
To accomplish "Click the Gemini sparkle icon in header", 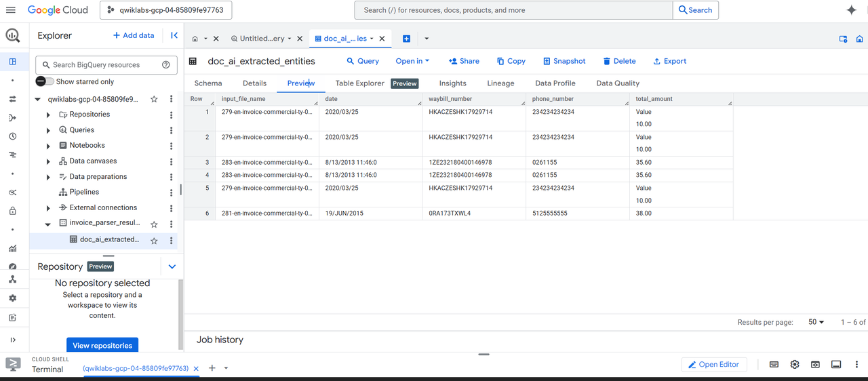I will (852, 10).
